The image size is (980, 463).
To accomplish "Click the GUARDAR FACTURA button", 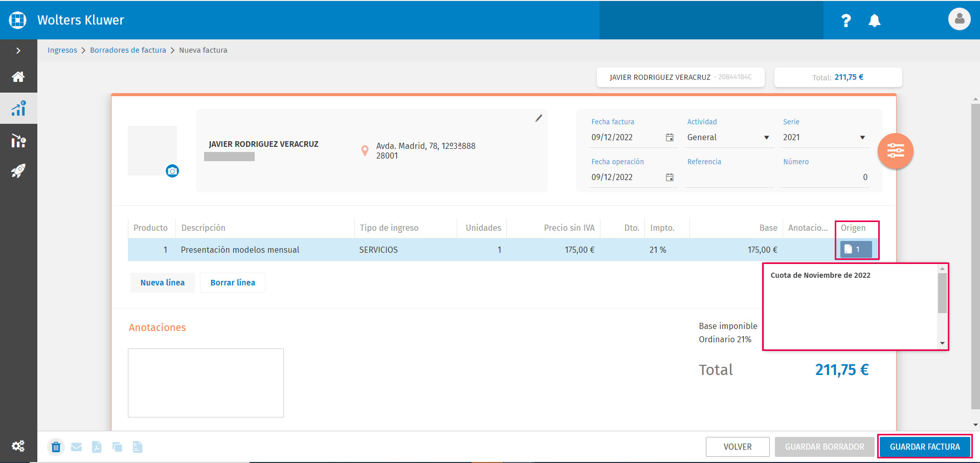I will click(x=925, y=447).
